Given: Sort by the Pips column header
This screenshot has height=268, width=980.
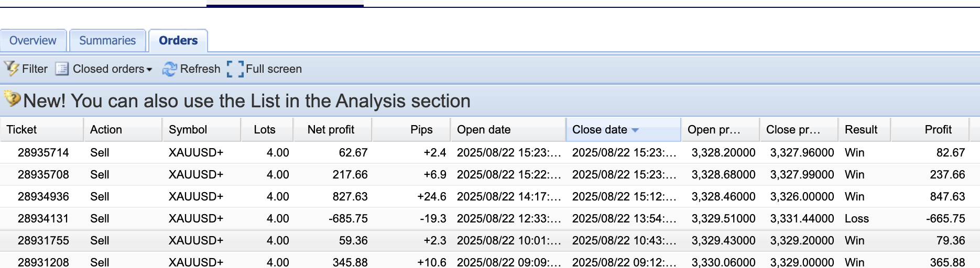Looking at the screenshot, I should [x=421, y=130].
